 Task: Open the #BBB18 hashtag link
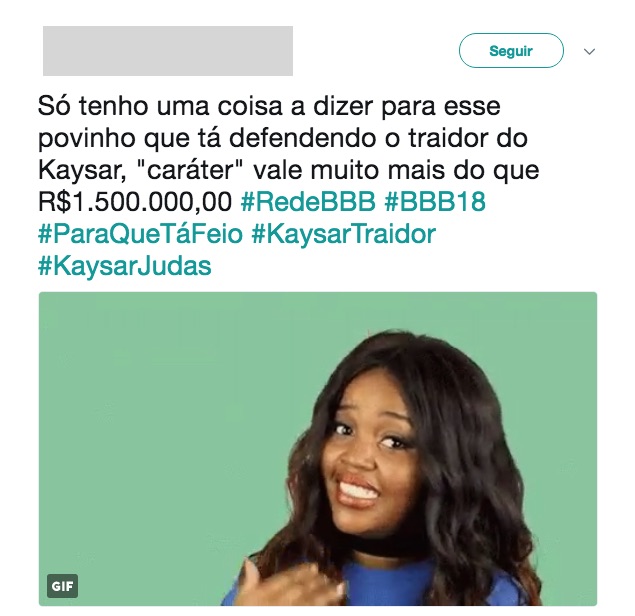pyautogui.click(x=435, y=202)
